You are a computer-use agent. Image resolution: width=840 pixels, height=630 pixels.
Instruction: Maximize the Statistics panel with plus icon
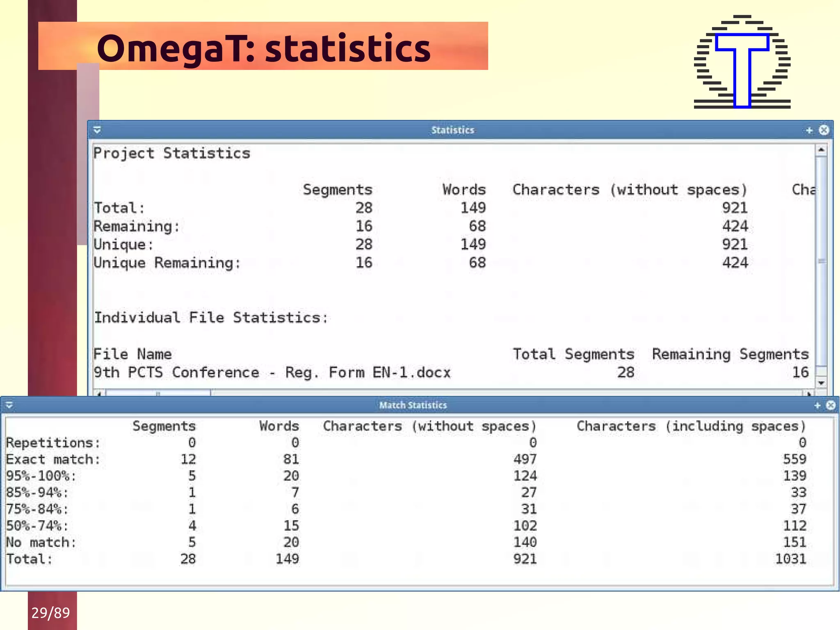(809, 130)
